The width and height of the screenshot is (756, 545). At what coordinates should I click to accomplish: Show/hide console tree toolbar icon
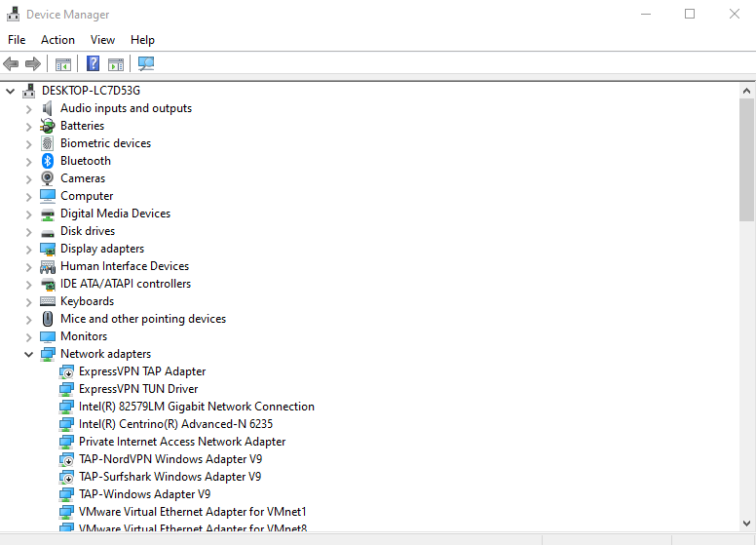[x=63, y=63]
